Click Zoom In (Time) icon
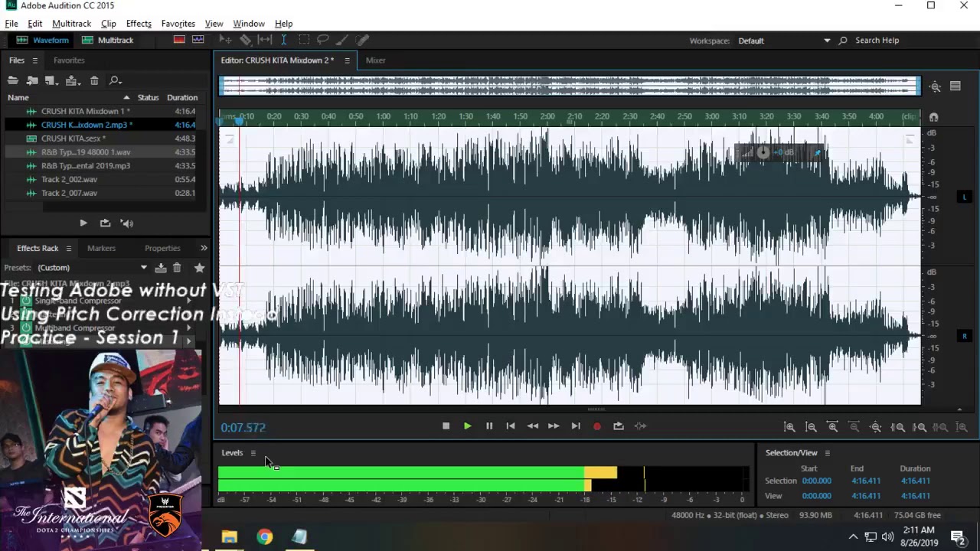This screenshot has width=980, height=551. [x=832, y=427]
